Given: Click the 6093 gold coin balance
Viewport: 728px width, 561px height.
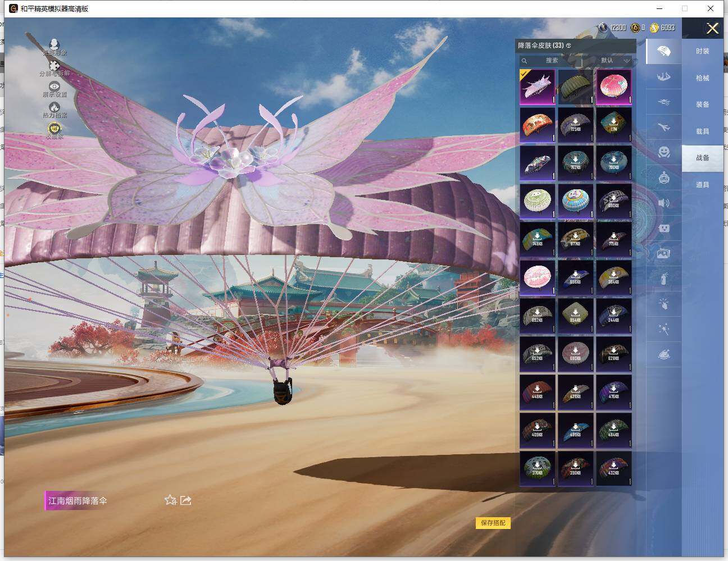Looking at the screenshot, I should 662,28.
